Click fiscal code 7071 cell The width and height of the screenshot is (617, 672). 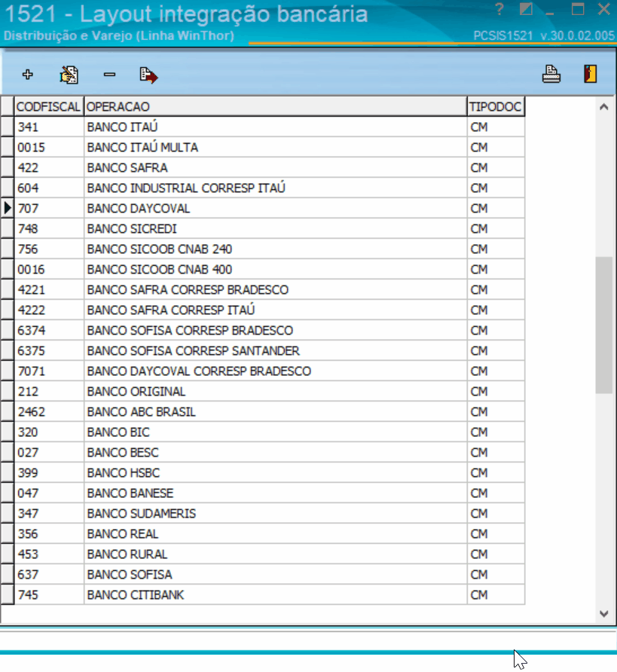click(x=49, y=371)
